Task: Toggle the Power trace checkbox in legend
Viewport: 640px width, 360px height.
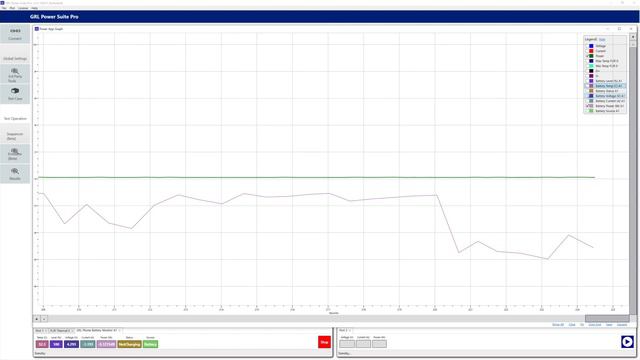Action: point(587,56)
